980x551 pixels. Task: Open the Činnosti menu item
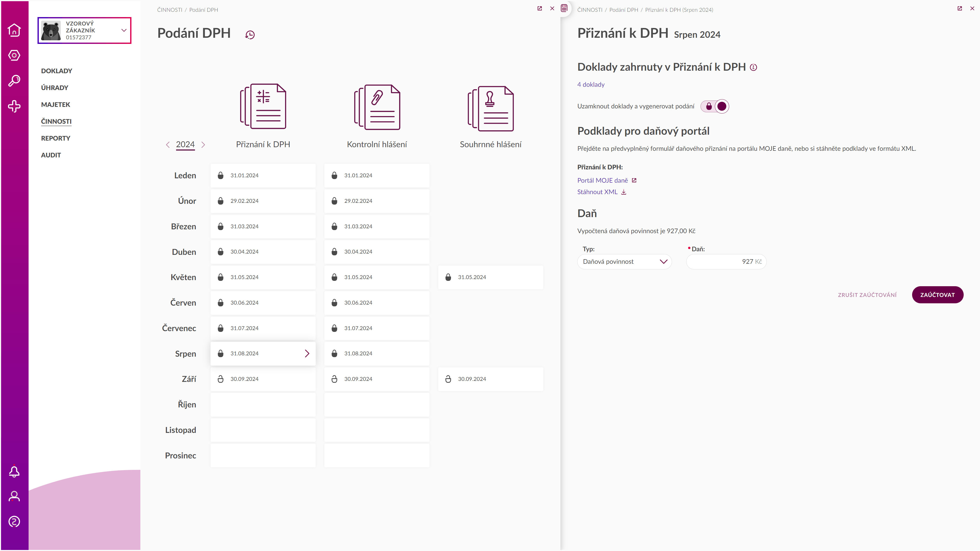(x=56, y=121)
